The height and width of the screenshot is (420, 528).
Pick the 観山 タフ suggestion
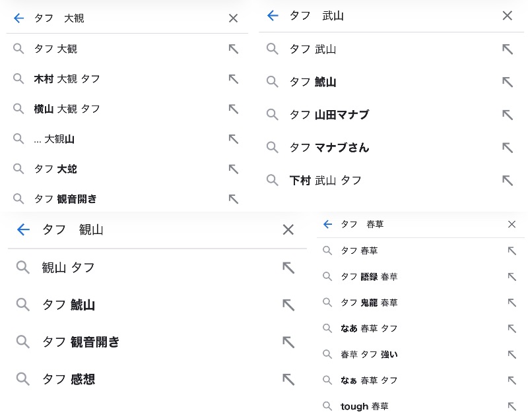click(69, 267)
